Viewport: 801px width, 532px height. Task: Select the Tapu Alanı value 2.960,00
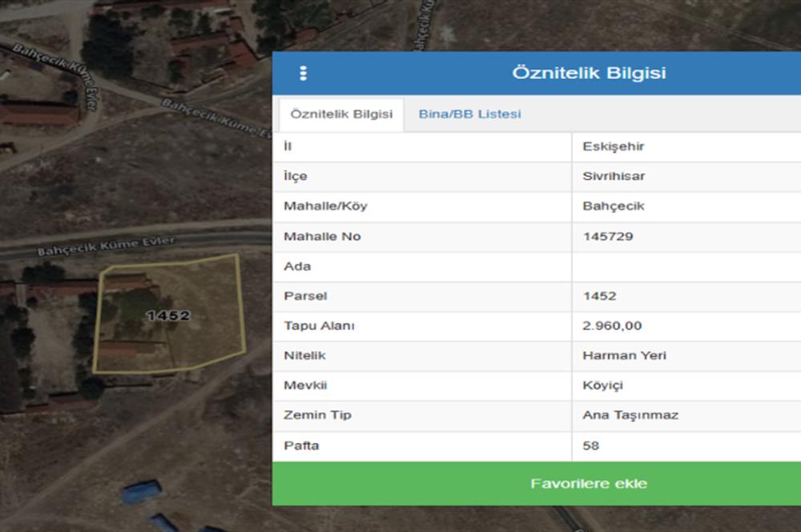pyautogui.click(x=612, y=326)
